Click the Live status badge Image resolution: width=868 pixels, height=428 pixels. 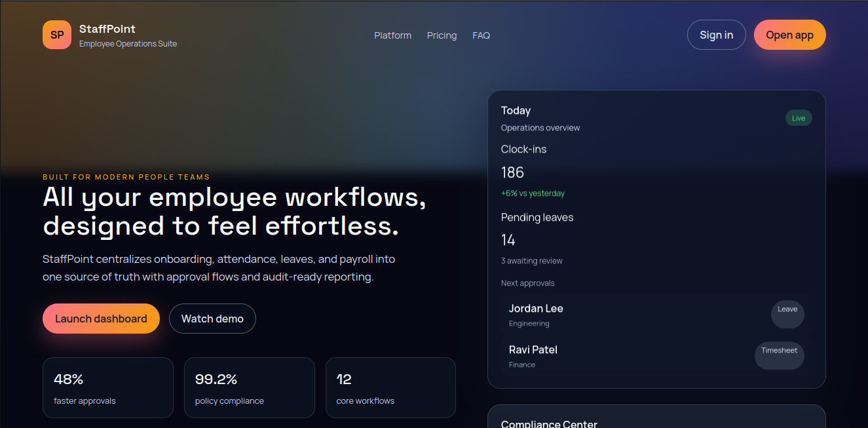coord(799,118)
